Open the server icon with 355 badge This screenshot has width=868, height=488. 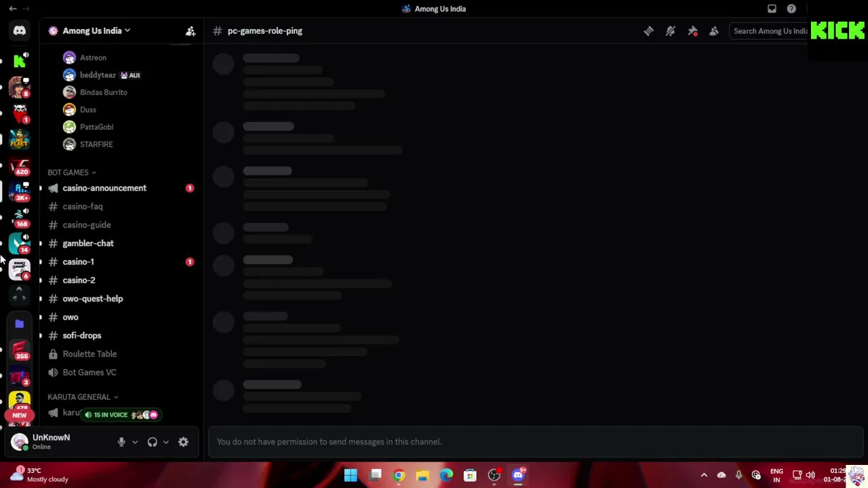(20, 350)
